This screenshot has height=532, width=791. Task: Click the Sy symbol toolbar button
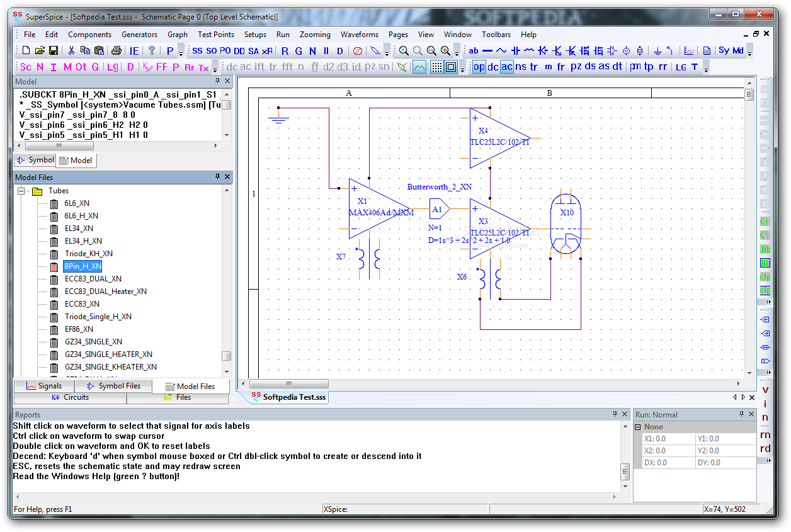724,50
